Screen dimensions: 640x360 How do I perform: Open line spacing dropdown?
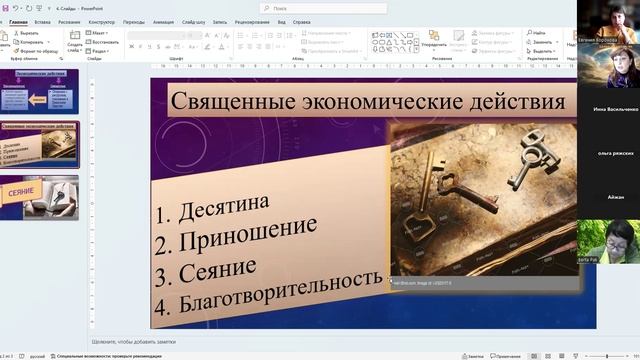290,36
